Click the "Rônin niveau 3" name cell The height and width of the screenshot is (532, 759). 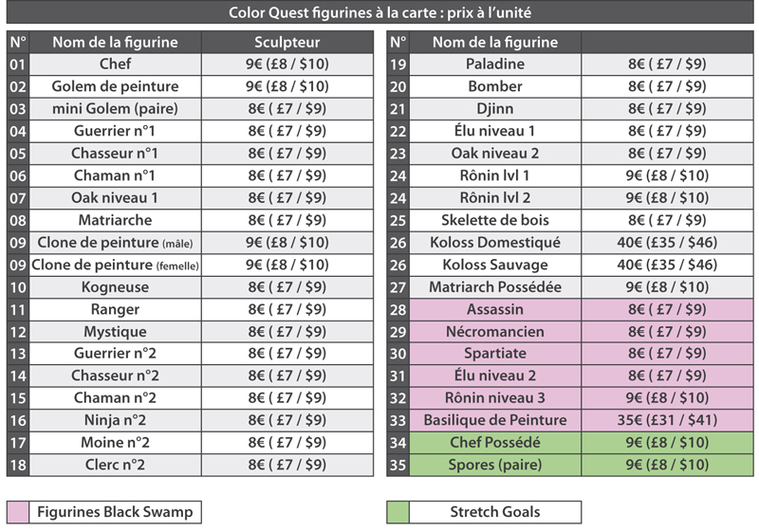coord(494,397)
